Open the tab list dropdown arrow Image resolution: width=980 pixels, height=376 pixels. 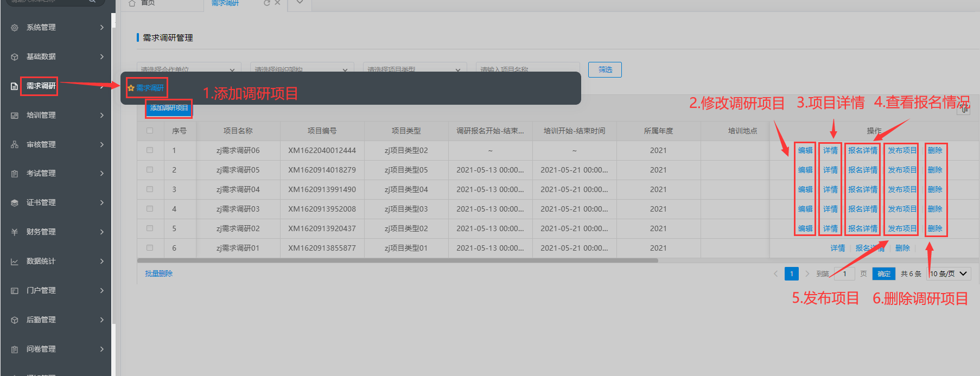300,2
